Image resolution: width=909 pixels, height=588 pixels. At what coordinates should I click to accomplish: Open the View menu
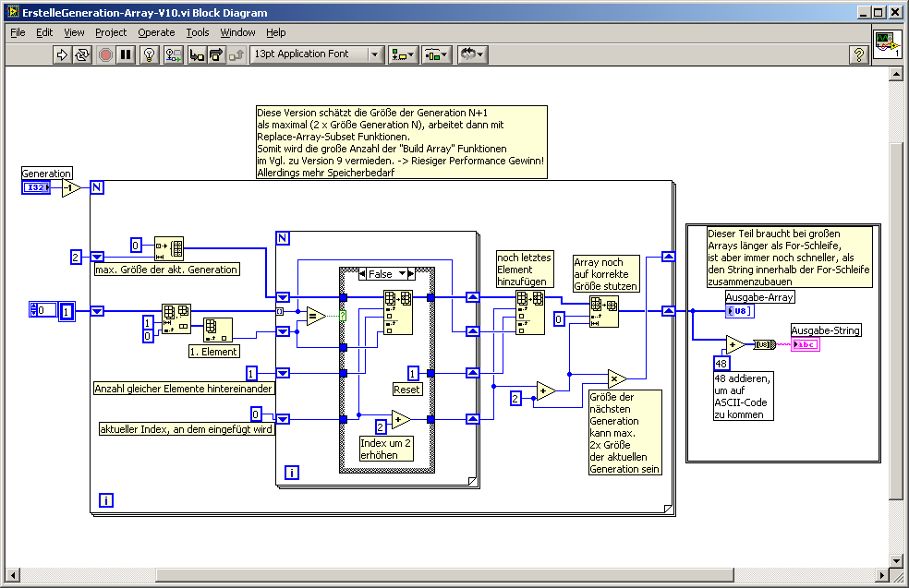pyautogui.click(x=74, y=32)
